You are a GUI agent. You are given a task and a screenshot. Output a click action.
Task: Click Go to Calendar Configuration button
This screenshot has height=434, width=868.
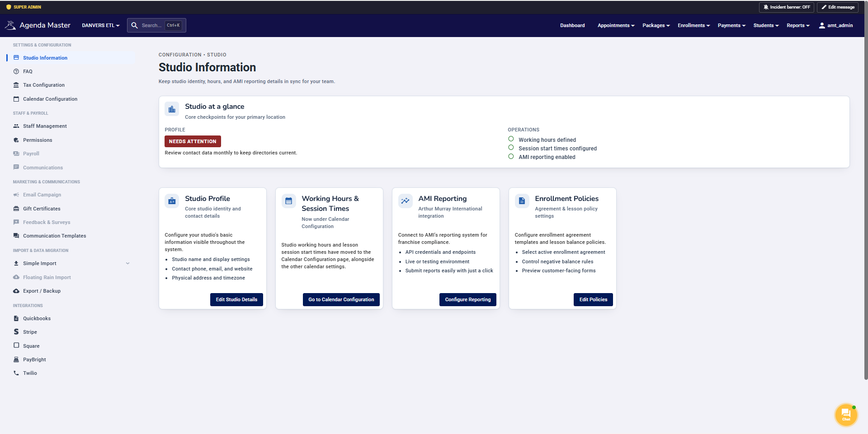(x=341, y=299)
